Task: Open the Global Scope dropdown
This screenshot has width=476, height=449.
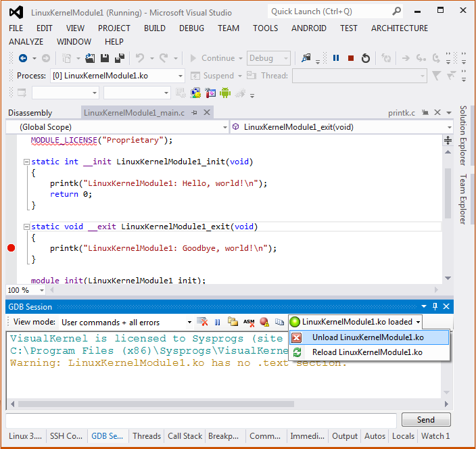Action: 225,127
